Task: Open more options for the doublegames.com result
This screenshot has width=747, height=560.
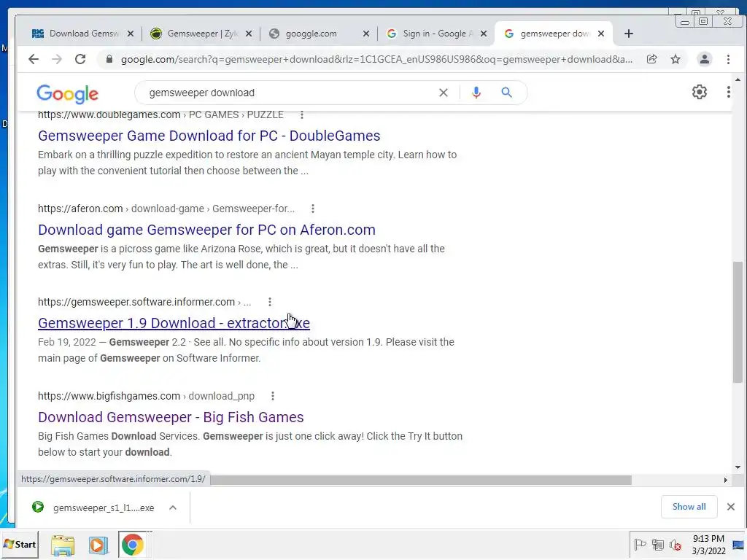Action: point(301,114)
